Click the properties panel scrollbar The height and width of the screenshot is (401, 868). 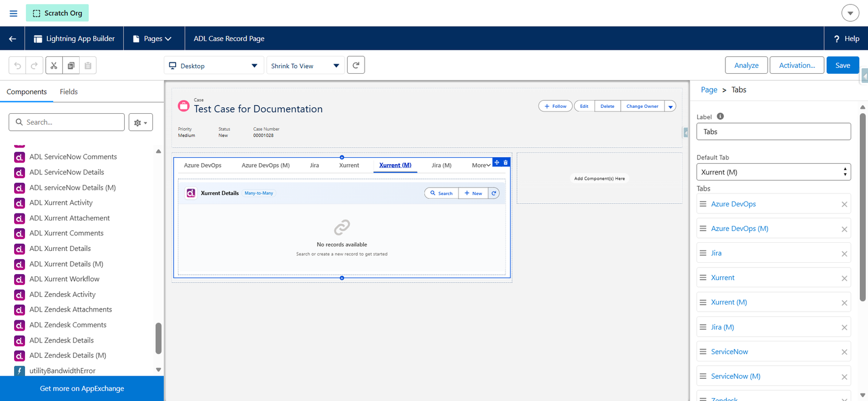click(x=863, y=207)
